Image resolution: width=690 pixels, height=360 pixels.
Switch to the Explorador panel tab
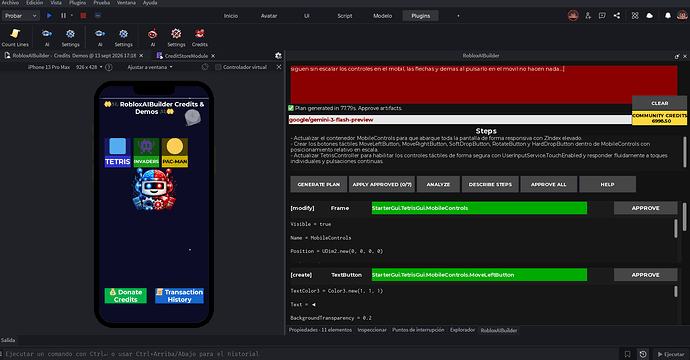point(462,330)
